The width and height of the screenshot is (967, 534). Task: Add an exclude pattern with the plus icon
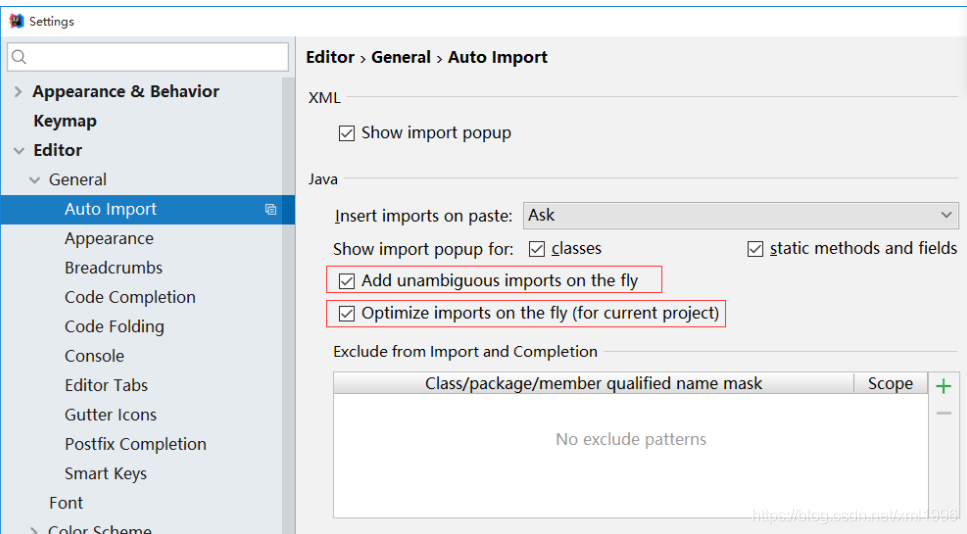(x=944, y=386)
